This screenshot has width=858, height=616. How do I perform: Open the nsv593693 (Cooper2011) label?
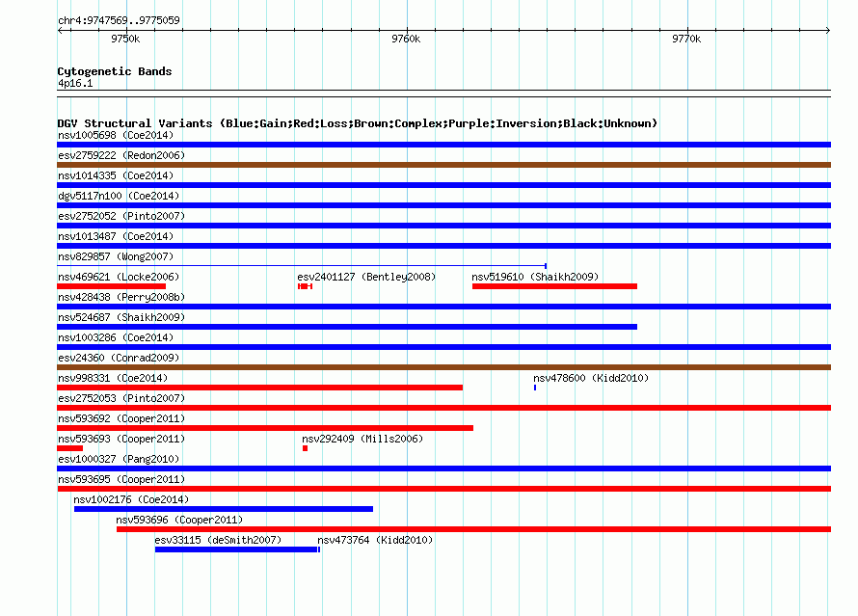pos(121,439)
